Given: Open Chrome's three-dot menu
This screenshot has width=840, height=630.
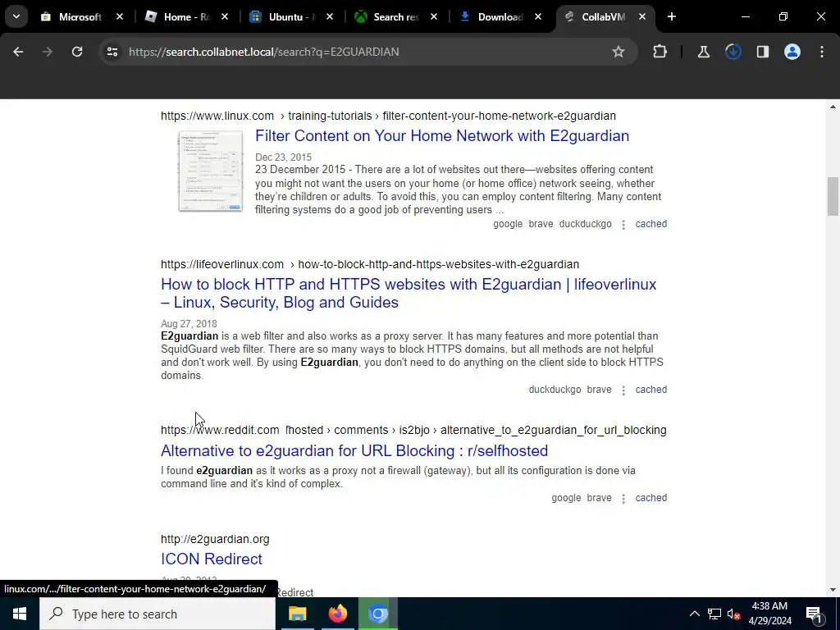Looking at the screenshot, I should (822, 52).
